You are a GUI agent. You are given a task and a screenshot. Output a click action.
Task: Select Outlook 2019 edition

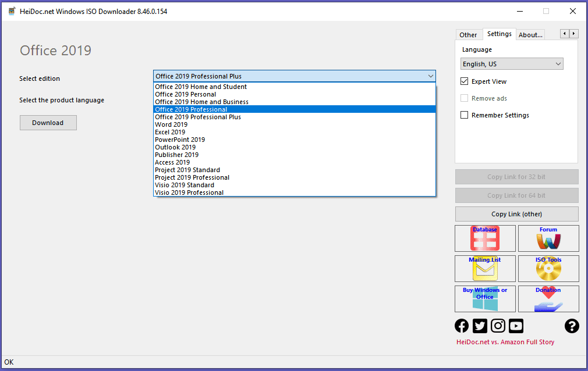[x=295, y=147]
